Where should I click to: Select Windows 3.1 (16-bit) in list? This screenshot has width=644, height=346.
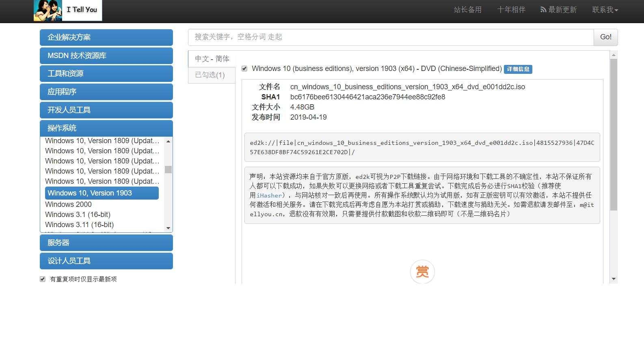[x=78, y=215]
